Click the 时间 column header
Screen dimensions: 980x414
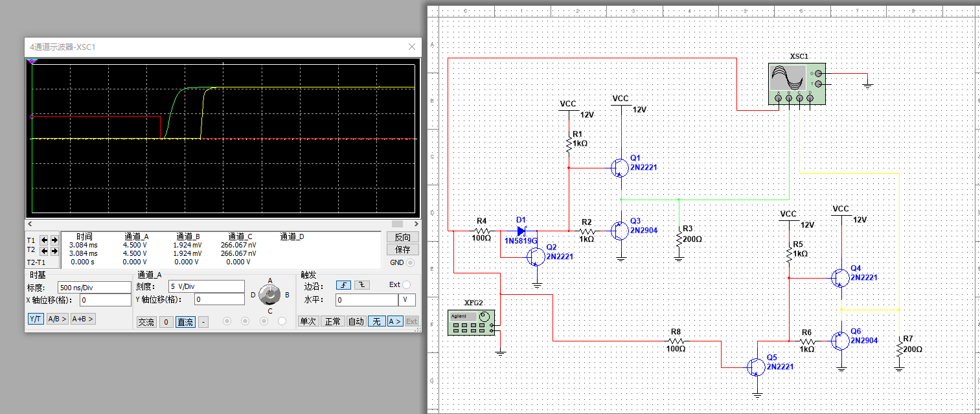[x=84, y=236]
